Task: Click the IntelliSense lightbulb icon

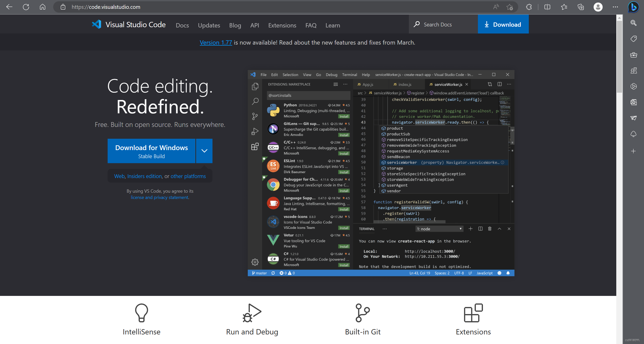Action: point(141,313)
